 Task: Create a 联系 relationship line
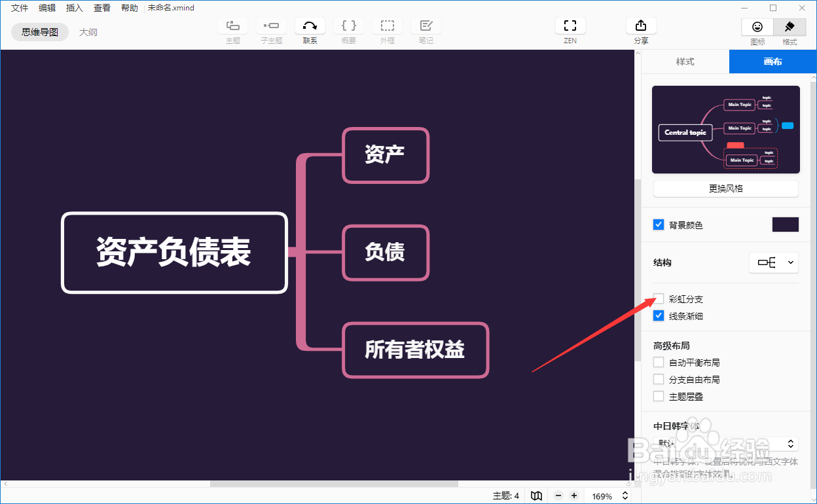point(310,26)
